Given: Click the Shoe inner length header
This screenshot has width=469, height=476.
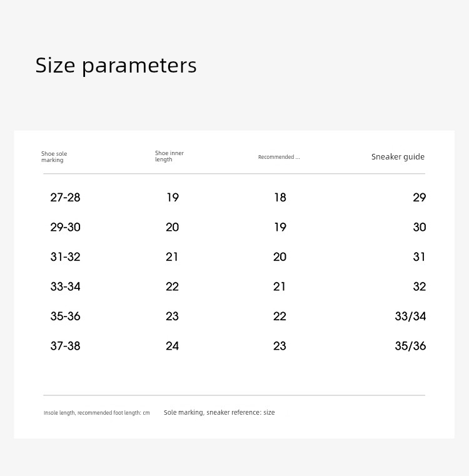Looking at the screenshot, I should coord(169,156).
